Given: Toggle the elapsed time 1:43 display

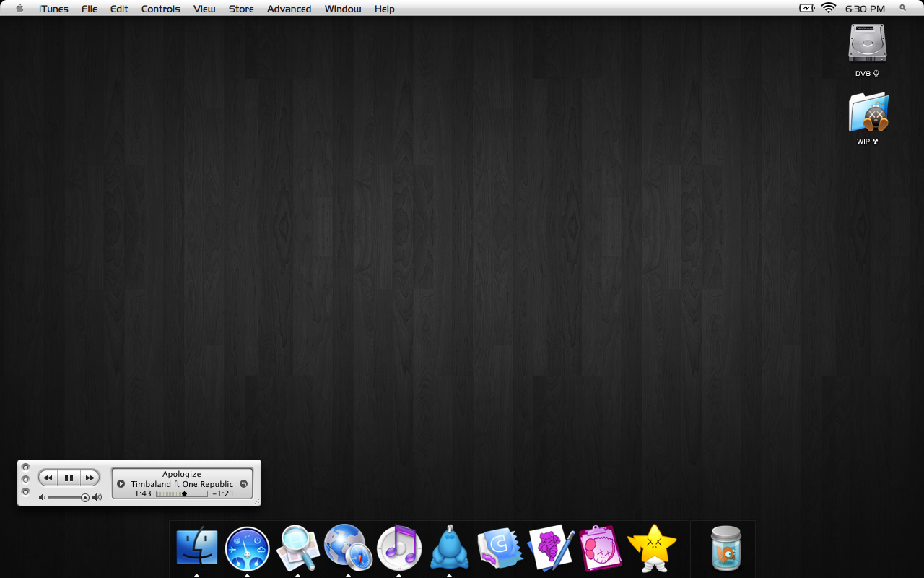Looking at the screenshot, I should tap(143, 493).
